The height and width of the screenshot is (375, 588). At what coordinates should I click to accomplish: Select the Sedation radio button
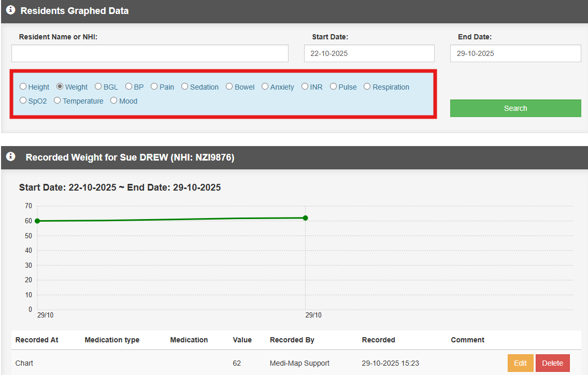(x=185, y=87)
